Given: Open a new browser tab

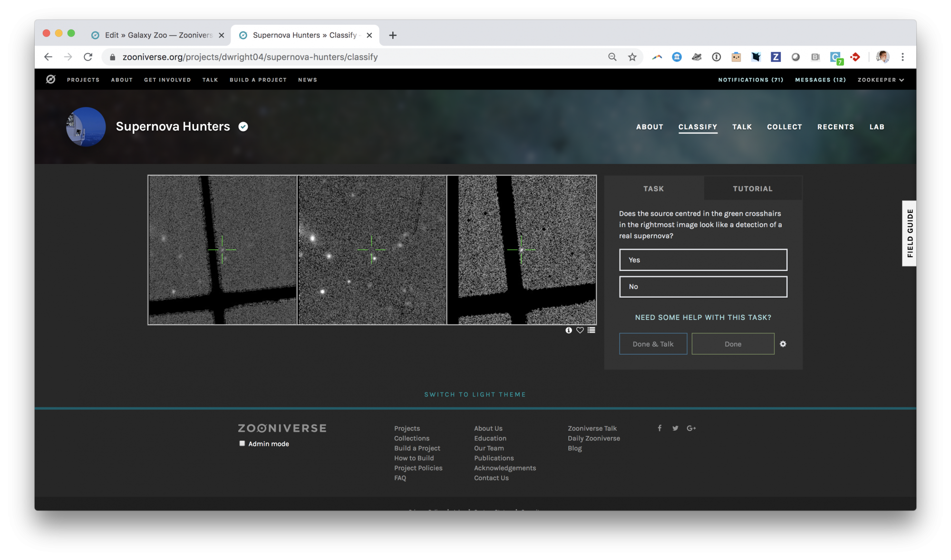Looking at the screenshot, I should coord(393,35).
